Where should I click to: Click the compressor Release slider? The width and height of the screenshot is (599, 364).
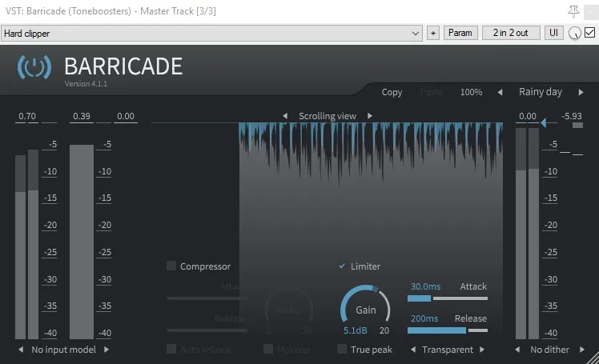pyautogui.click(x=207, y=330)
